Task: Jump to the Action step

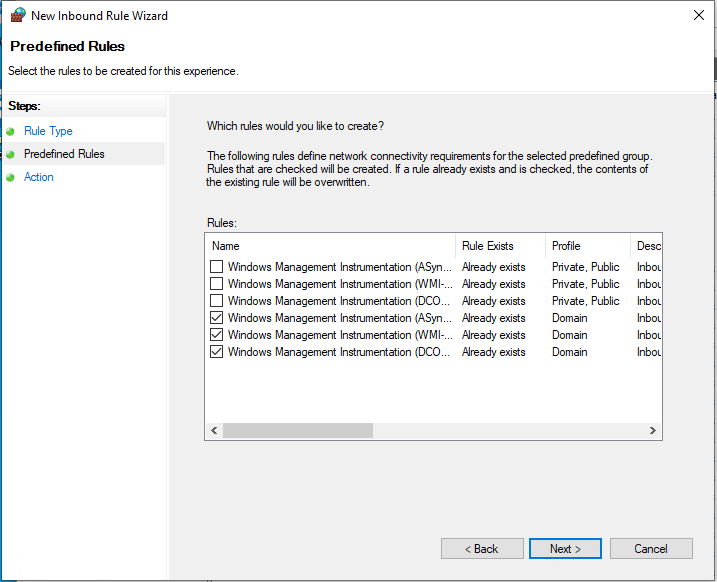Action: click(x=38, y=177)
